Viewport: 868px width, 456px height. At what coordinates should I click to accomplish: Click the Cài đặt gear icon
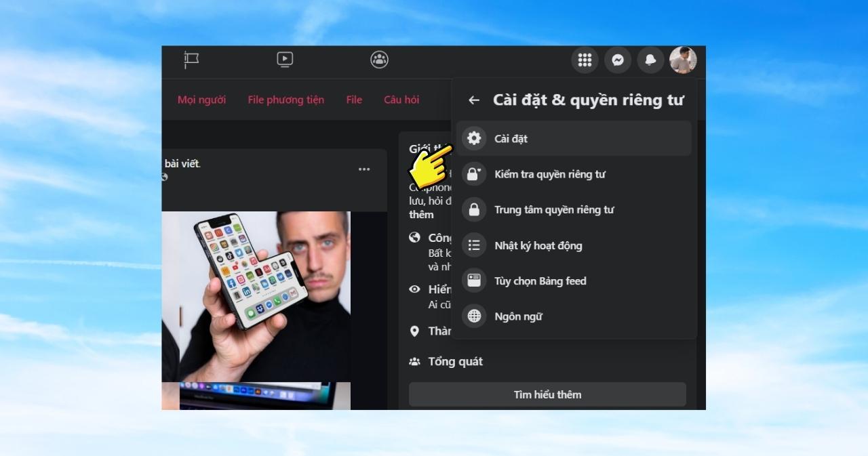coord(474,138)
